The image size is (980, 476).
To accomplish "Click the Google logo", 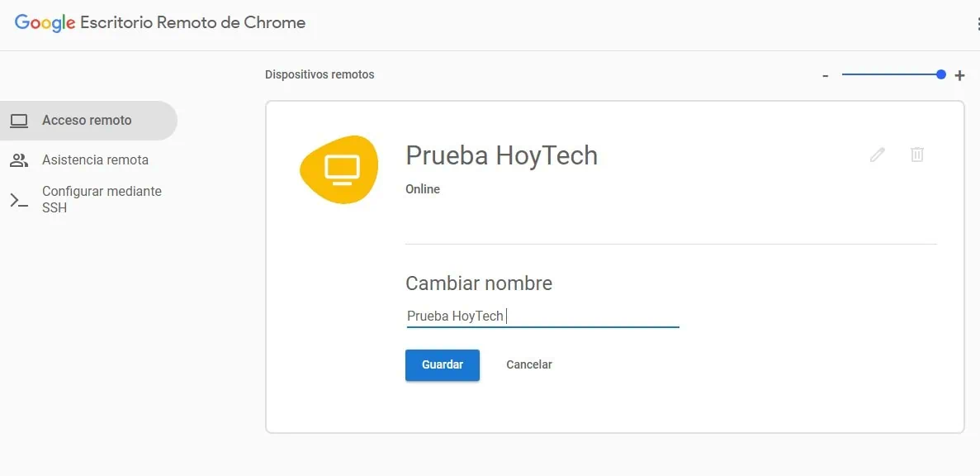I will (45, 23).
